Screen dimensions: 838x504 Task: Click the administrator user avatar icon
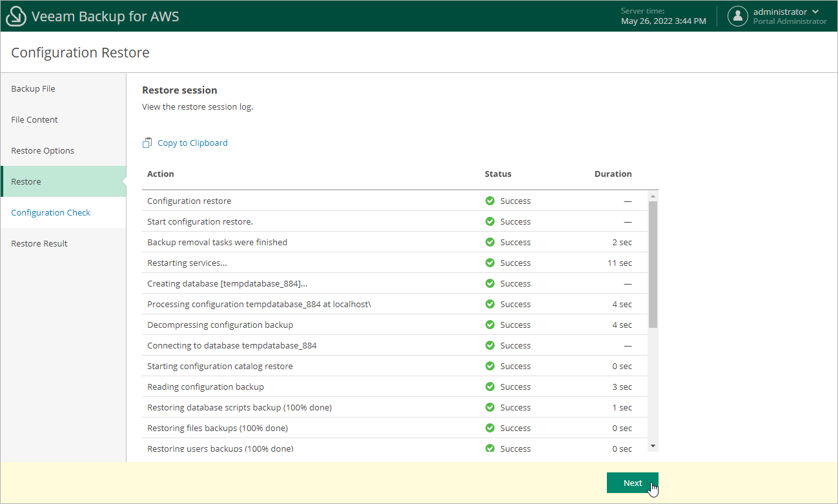(738, 16)
